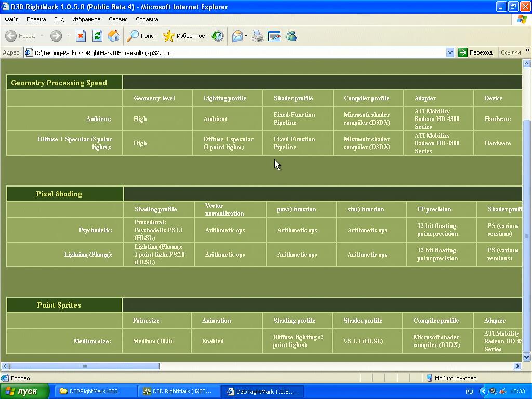532x399 pixels.
Task: Open the Сервис menu
Action: coord(118,19)
